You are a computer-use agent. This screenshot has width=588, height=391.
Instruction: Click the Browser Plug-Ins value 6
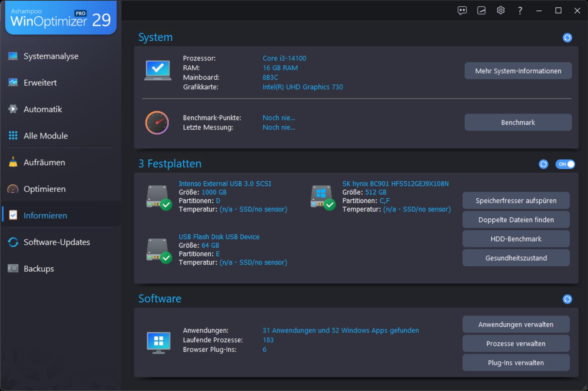pyautogui.click(x=264, y=350)
